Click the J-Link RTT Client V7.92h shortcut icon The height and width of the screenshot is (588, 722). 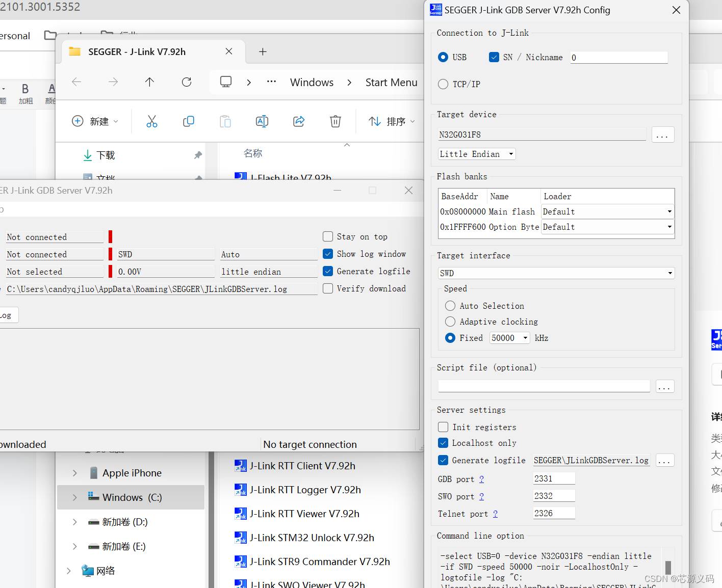tap(240, 466)
